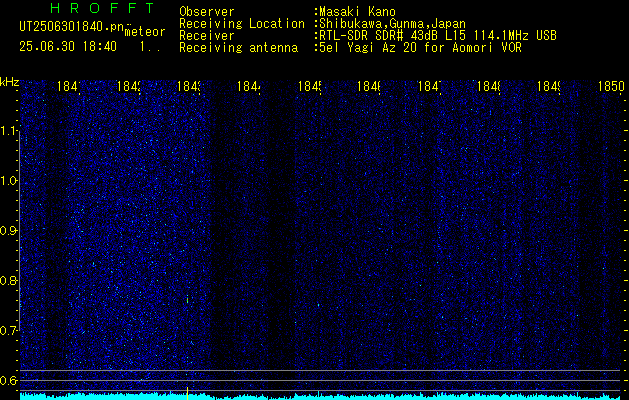Click the 0.6 kHz frequency axis label
Image resolution: width=629 pixels, height=400 pixels.
tap(8, 380)
